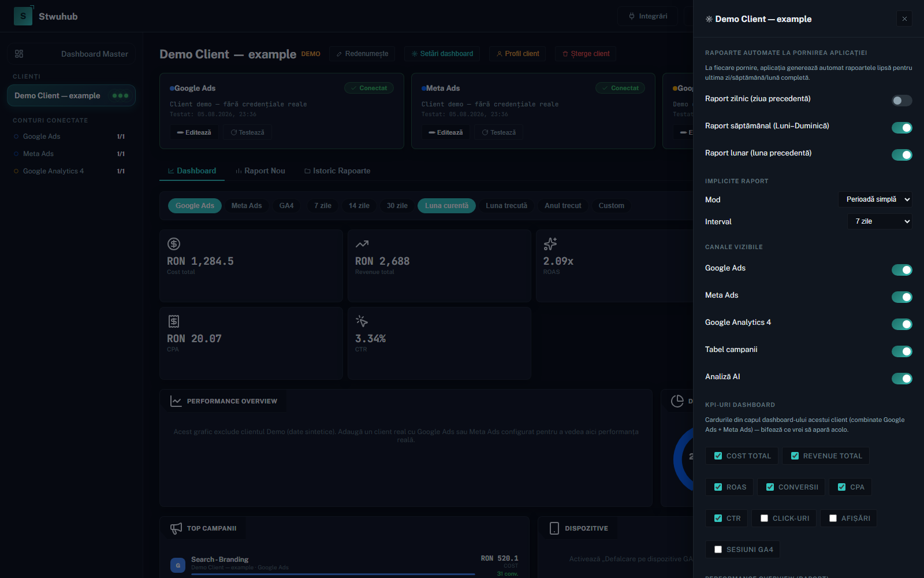Open the Interval dropdown showing 7 zile
924x578 pixels.
(880, 221)
